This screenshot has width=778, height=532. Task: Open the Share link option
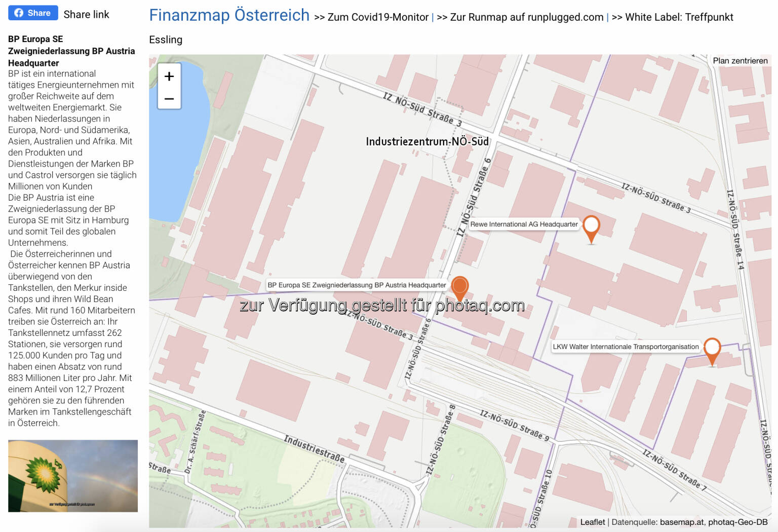(86, 15)
